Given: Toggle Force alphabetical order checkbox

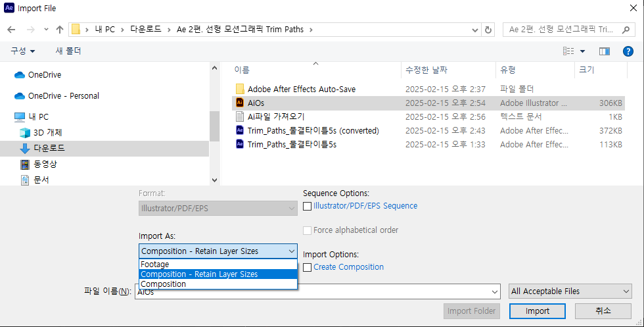Looking at the screenshot, I should pos(308,231).
